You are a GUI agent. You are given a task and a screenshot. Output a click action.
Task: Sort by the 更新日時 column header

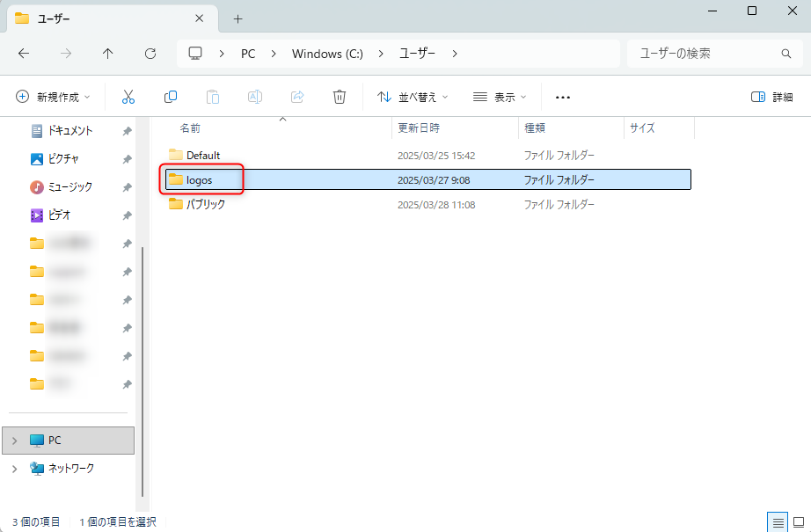point(419,128)
